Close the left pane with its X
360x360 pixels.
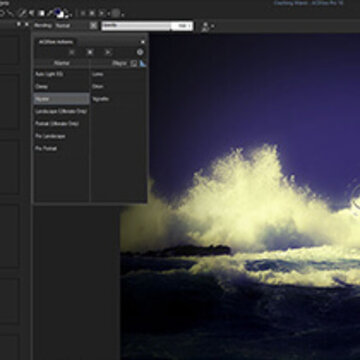point(26,24)
